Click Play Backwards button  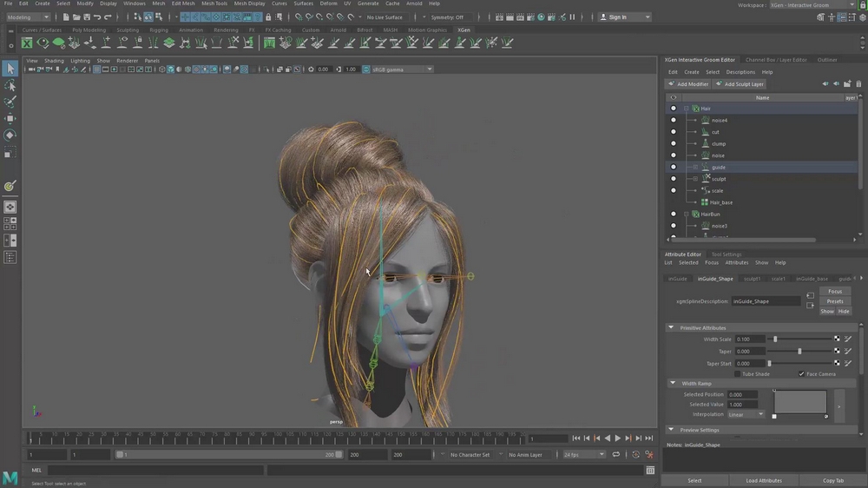(608, 439)
